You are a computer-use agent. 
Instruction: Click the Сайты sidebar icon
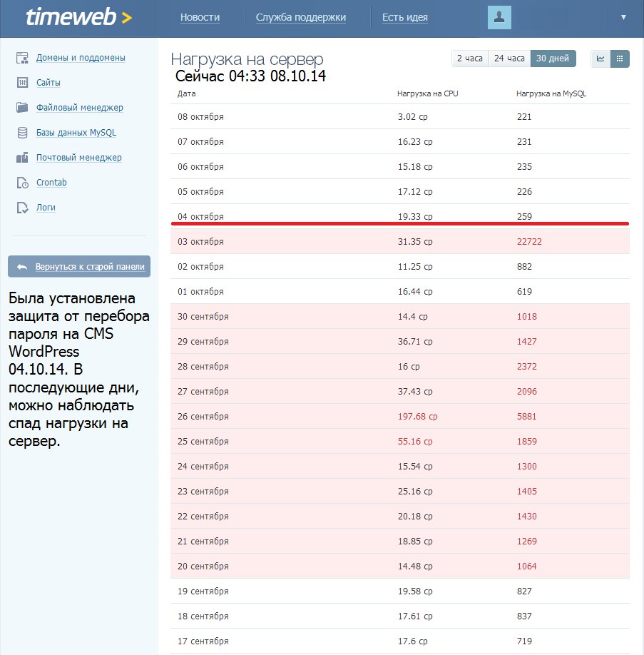click(x=22, y=82)
